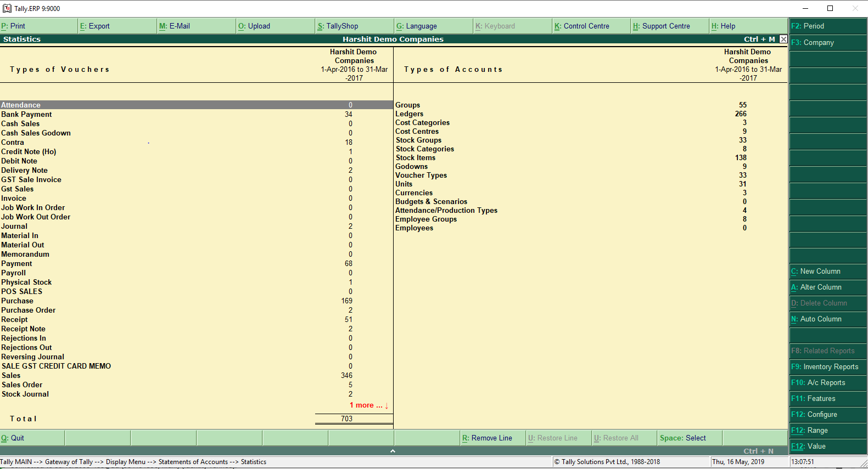Click F2: Period button

pos(828,26)
